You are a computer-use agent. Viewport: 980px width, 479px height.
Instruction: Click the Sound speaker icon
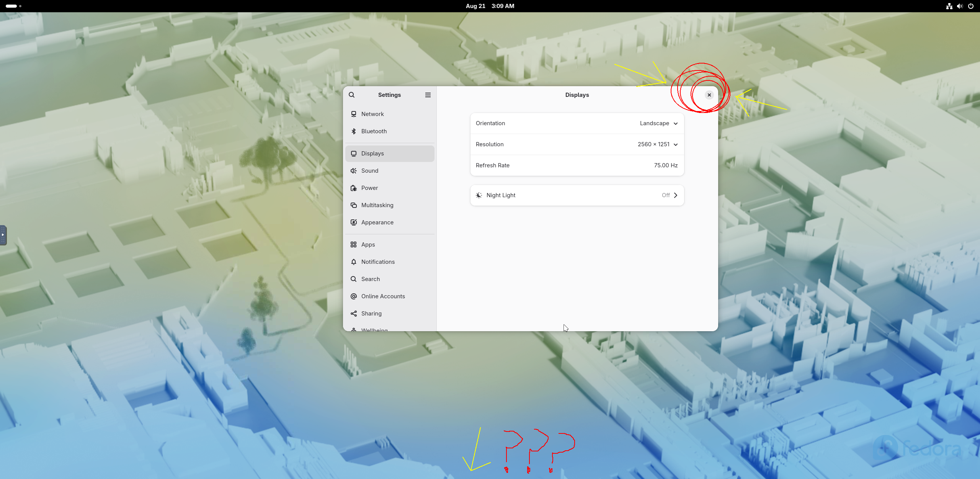[354, 171]
